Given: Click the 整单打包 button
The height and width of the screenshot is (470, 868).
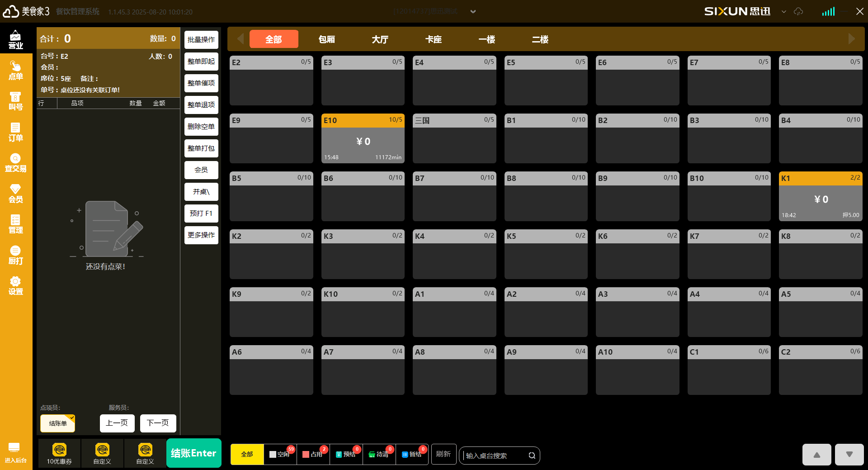Looking at the screenshot, I should tap(201, 148).
